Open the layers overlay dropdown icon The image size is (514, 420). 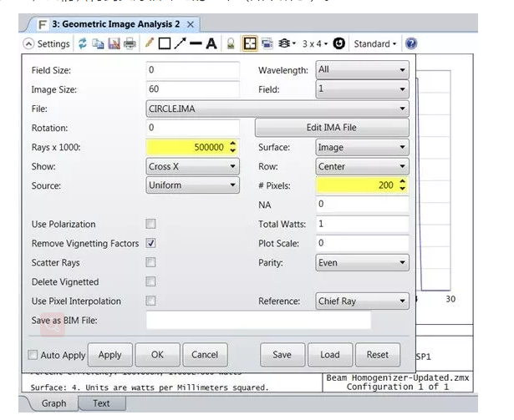pyautogui.click(x=287, y=43)
